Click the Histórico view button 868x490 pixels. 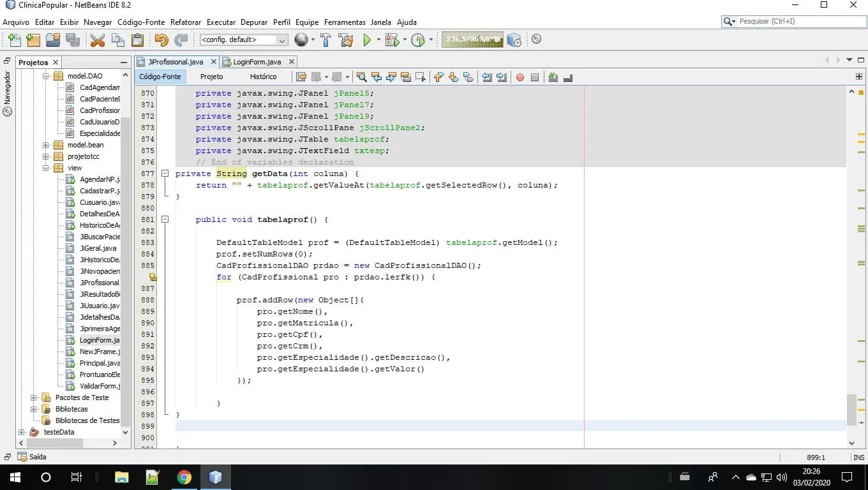coord(263,77)
